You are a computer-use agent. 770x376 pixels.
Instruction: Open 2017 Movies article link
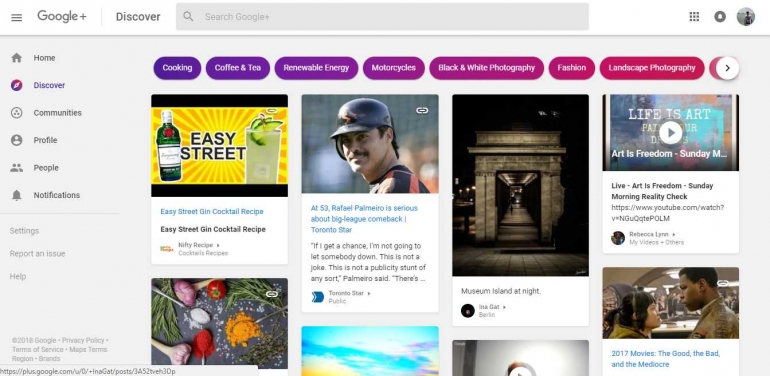click(665, 359)
